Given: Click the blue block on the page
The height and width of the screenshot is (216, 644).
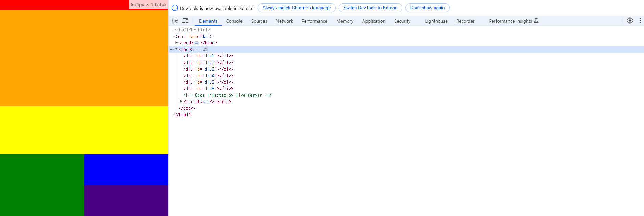Looking at the screenshot, I should (x=126, y=170).
